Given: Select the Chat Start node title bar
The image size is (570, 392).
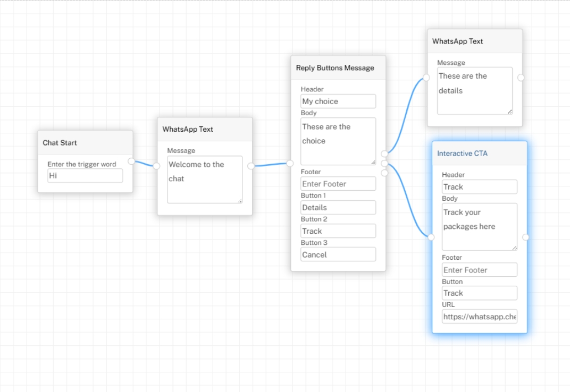Looking at the screenshot, I should click(x=85, y=143).
